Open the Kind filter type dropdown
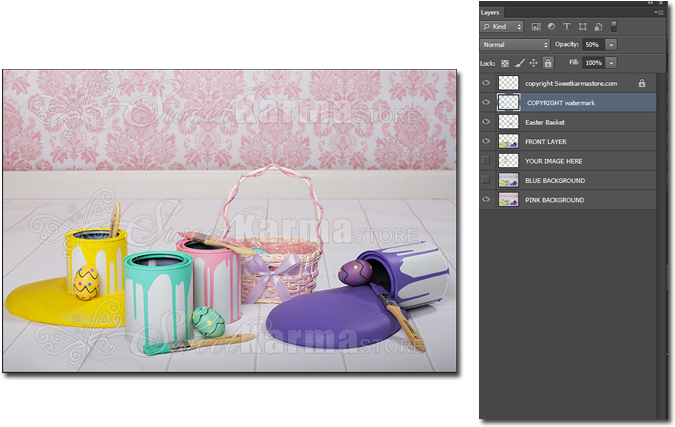 (502, 27)
